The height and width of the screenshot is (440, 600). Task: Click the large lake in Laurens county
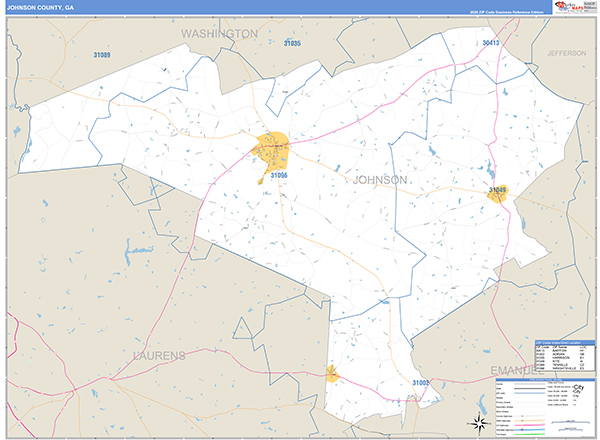tap(137, 252)
